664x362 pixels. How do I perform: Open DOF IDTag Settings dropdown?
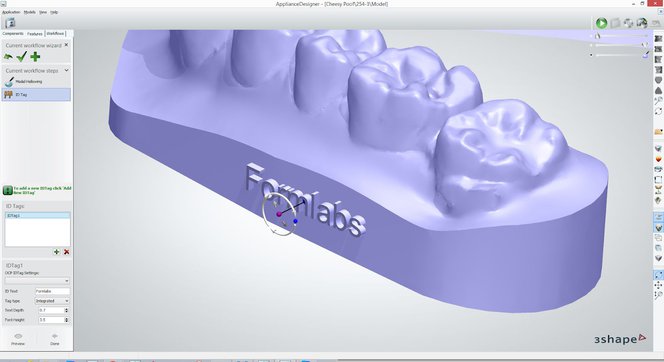click(37, 281)
